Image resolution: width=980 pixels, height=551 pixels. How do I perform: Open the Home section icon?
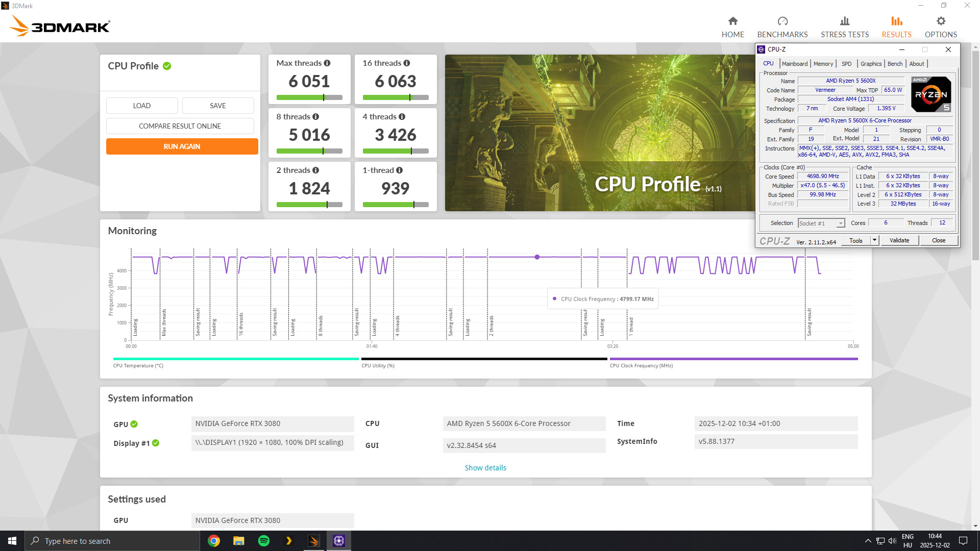[x=732, y=21]
